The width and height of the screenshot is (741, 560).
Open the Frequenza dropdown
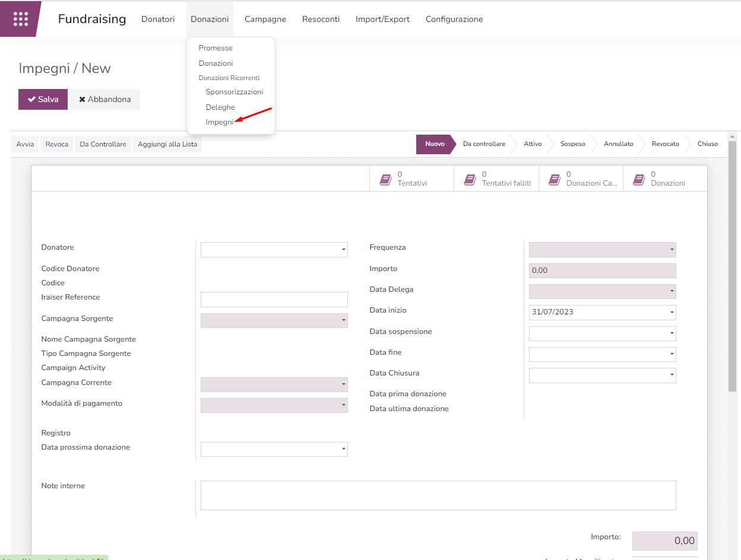672,250
